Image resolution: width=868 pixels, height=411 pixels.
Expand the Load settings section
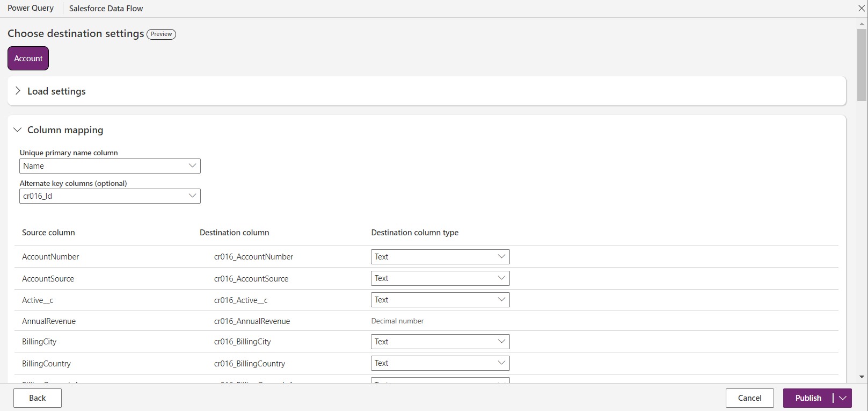point(18,91)
